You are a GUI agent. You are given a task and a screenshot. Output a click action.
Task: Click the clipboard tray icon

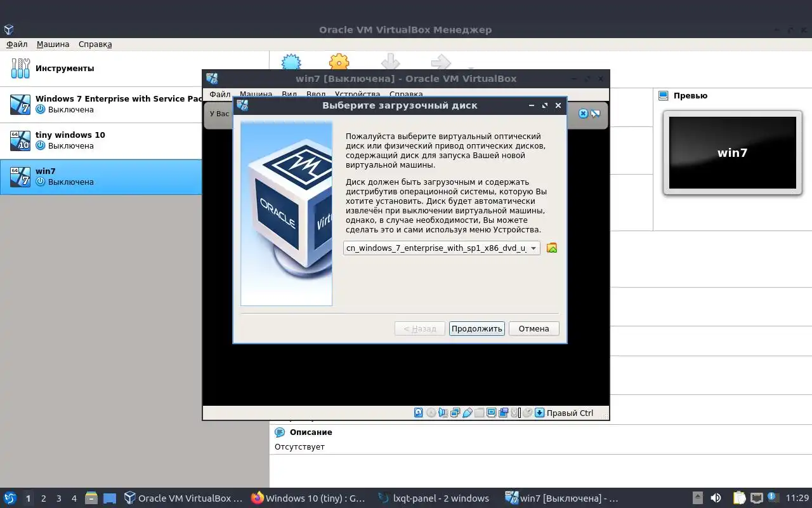740,498
